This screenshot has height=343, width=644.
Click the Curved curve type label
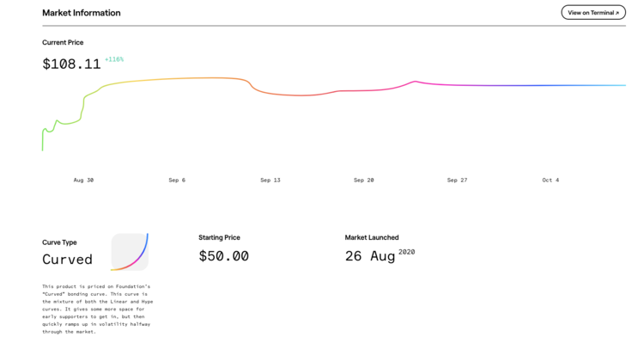67,260
